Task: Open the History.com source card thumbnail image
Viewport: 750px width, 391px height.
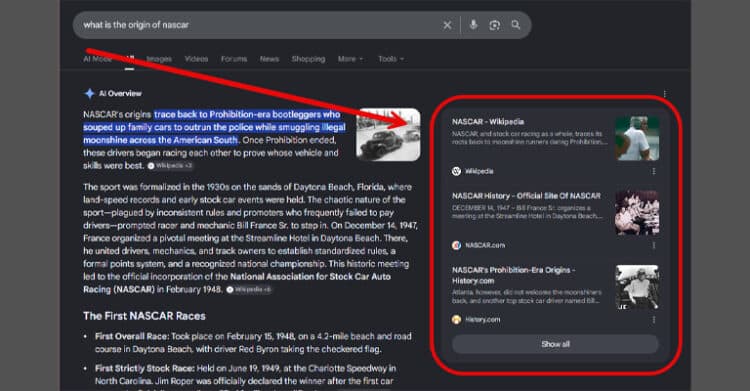Action: point(637,287)
